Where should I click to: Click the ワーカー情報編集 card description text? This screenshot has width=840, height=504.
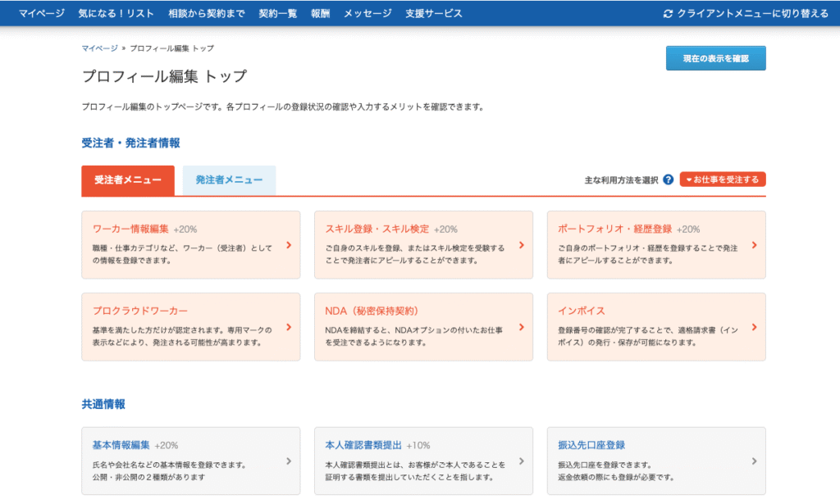pos(183,254)
